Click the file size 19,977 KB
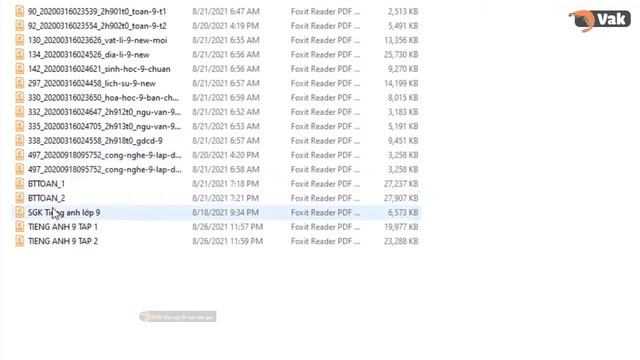This screenshot has width=640, height=360. click(x=401, y=227)
